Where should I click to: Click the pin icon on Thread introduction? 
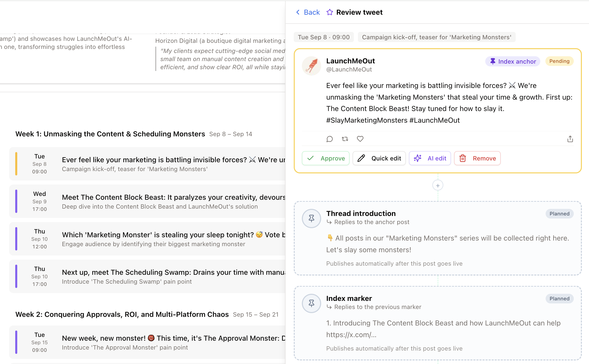(311, 219)
